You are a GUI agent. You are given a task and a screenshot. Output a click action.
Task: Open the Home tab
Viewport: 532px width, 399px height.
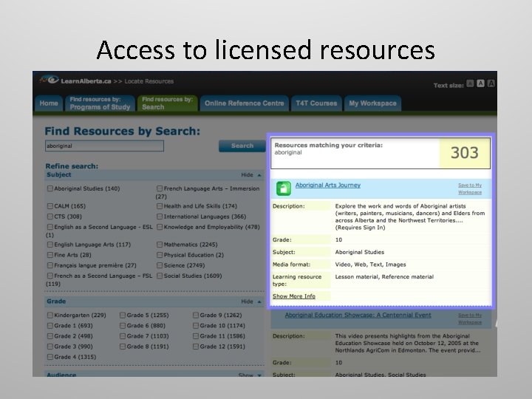click(x=49, y=103)
